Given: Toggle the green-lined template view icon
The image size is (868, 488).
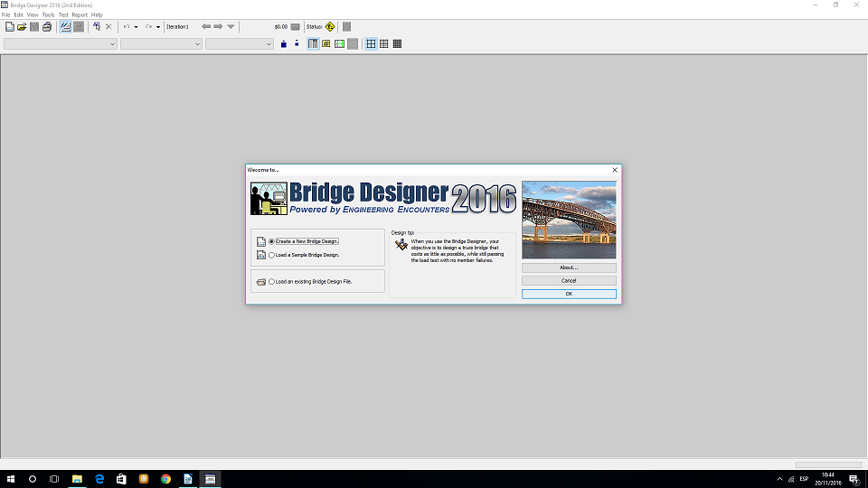Looking at the screenshot, I should pos(339,43).
